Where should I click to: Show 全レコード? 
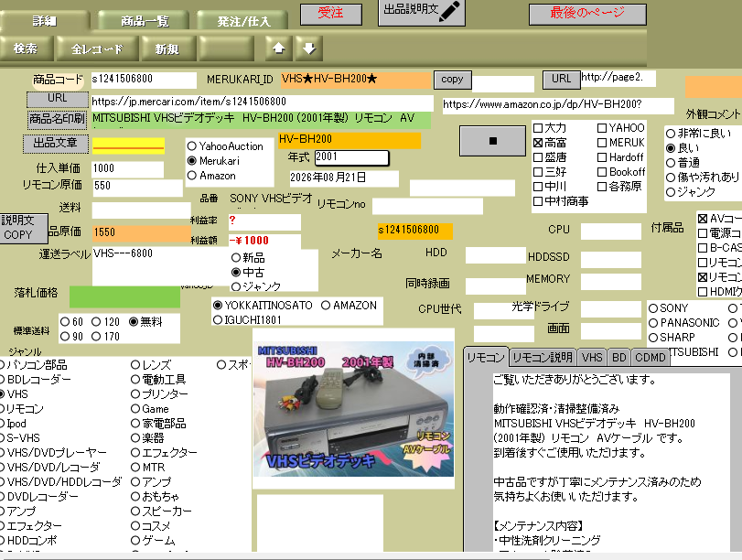97,48
